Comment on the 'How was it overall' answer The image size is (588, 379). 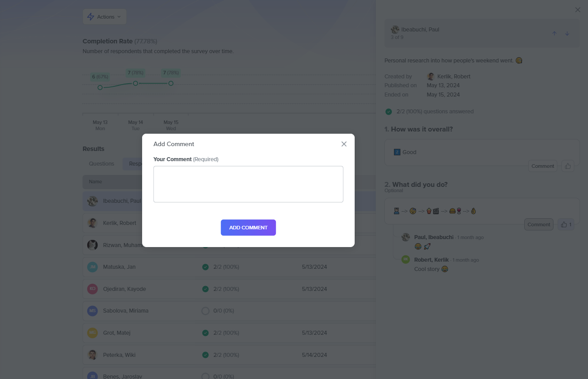pyautogui.click(x=542, y=166)
